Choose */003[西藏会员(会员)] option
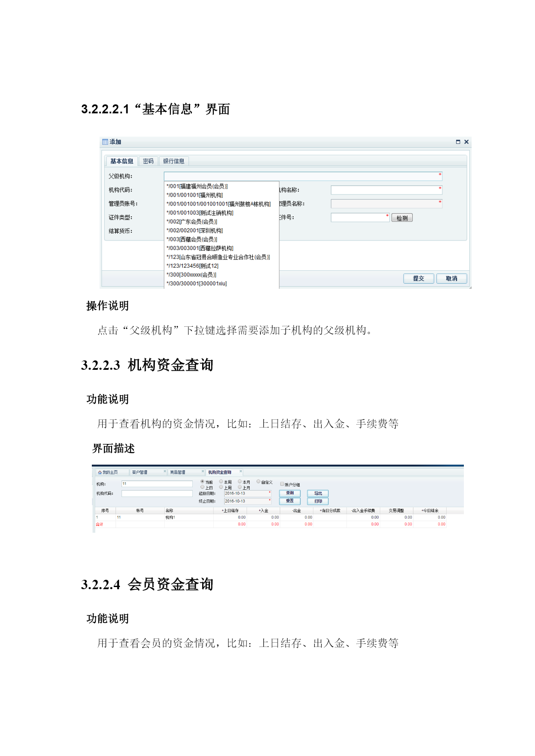Viewport: 535px width, 756px height. point(192,239)
